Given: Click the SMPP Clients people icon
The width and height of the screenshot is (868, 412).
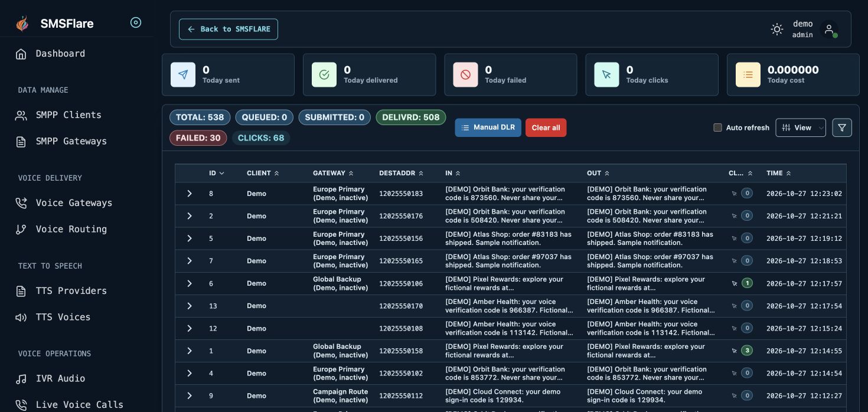Looking at the screenshot, I should 21,115.
